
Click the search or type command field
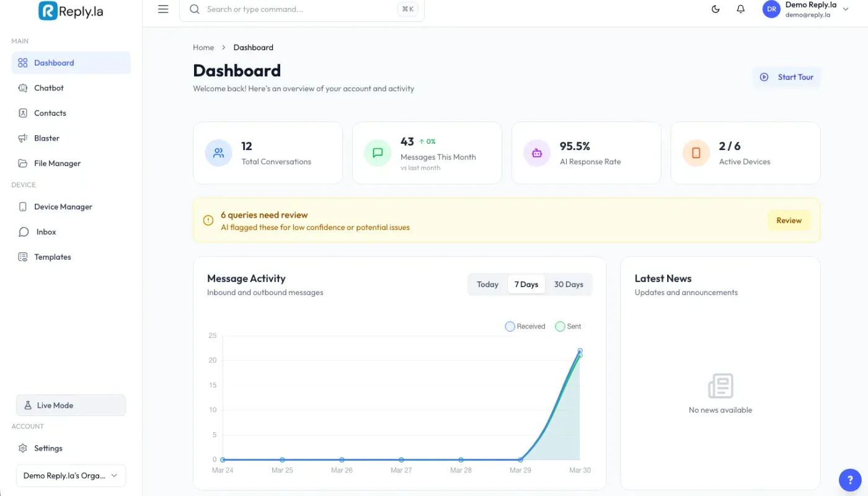(302, 9)
